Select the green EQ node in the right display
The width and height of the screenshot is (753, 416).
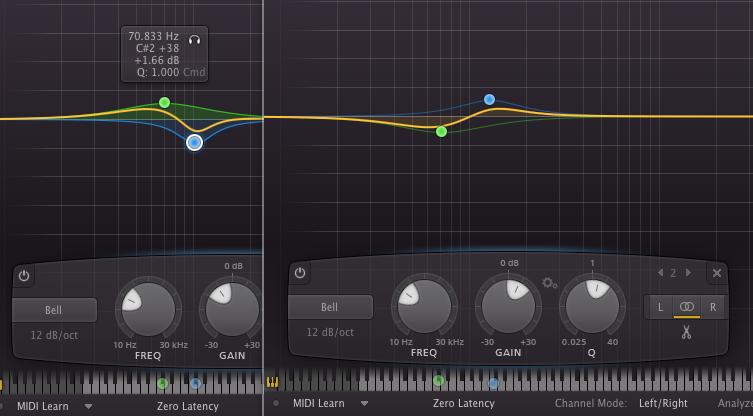click(441, 132)
